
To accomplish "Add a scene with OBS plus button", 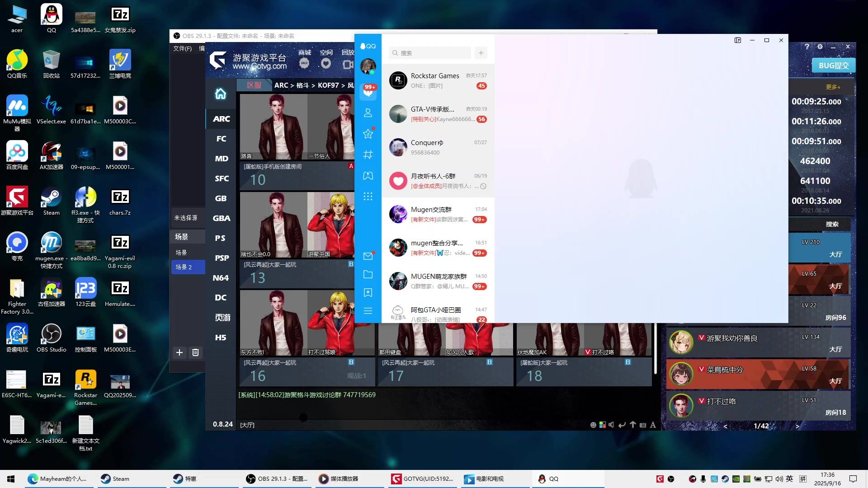I will pos(179,352).
